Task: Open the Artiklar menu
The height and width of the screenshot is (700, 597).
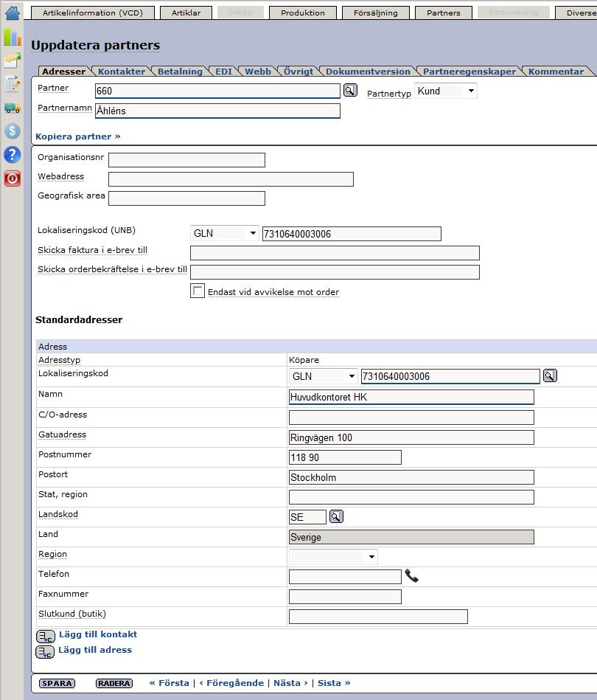Action: tap(186, 13)
